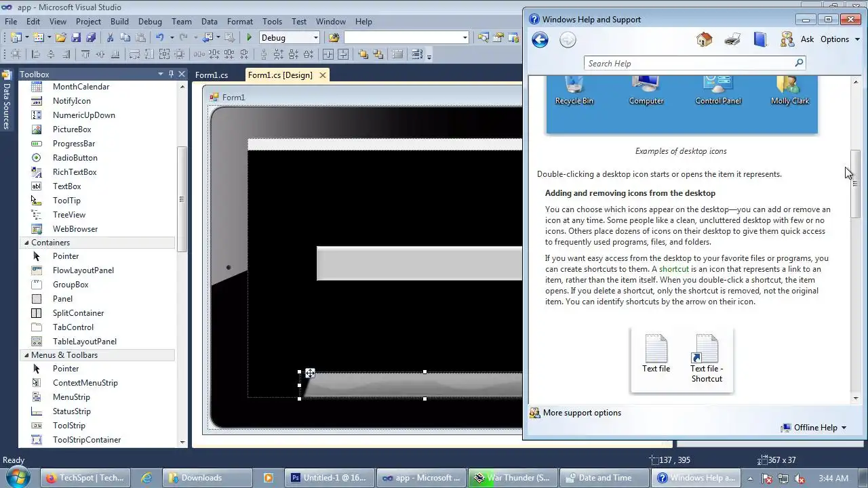
Task: Toggle Toolbox auto-hide pin
Action: 171,74
